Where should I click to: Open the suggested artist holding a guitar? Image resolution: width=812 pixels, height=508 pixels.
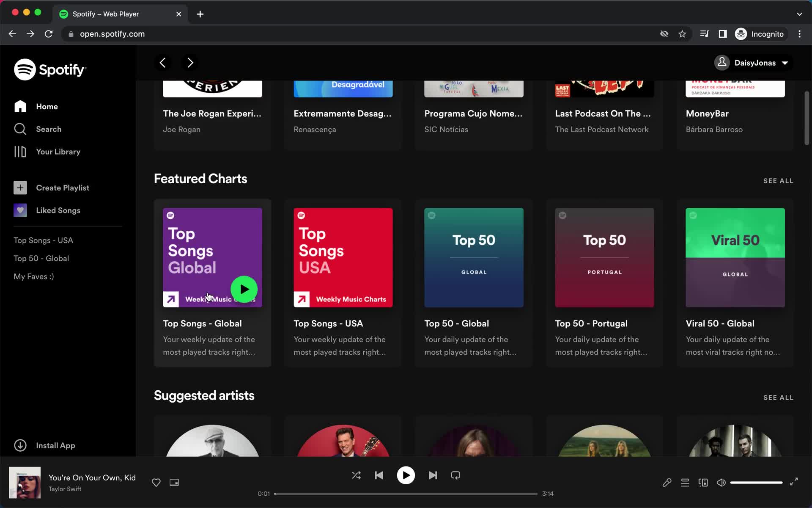point(343,441)
